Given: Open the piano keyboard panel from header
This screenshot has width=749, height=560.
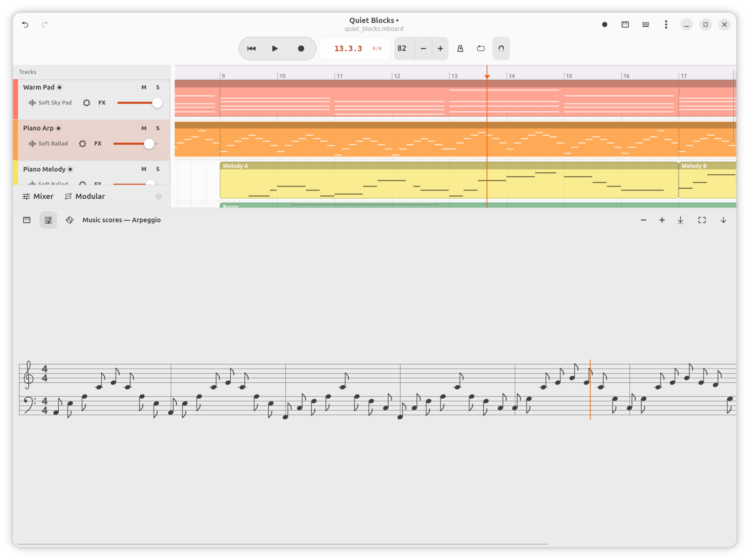Looking at the screenshot, I should [x=625, y=24].
